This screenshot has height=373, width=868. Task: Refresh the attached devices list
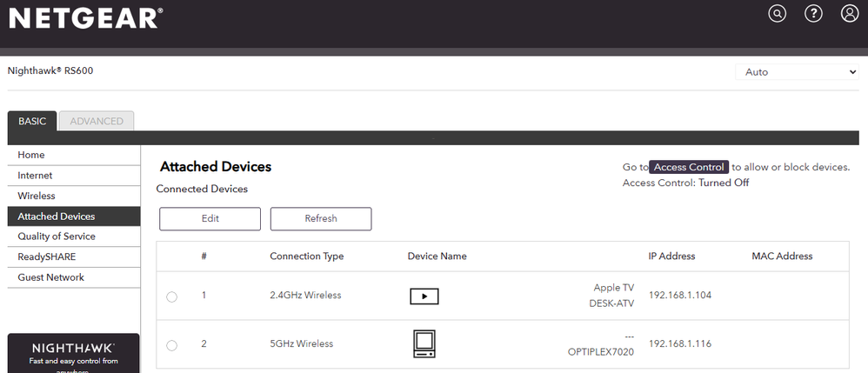pos(321,219)
